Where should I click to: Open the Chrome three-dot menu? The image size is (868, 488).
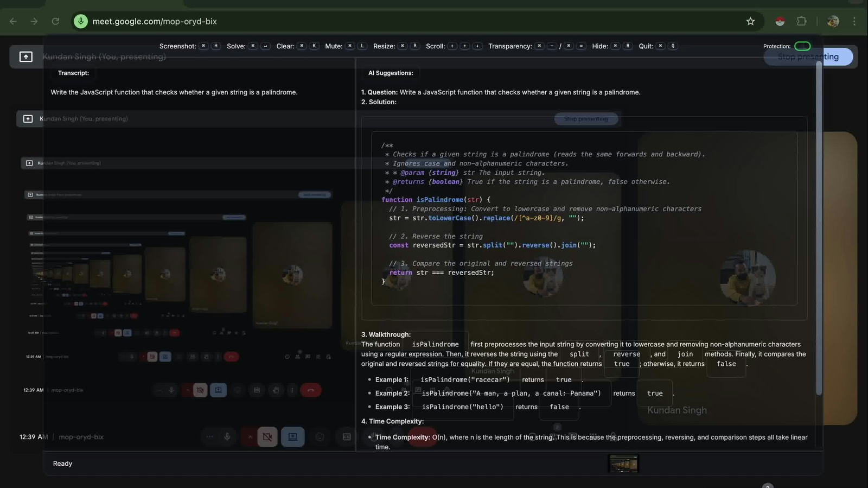(x=854, y=21)
